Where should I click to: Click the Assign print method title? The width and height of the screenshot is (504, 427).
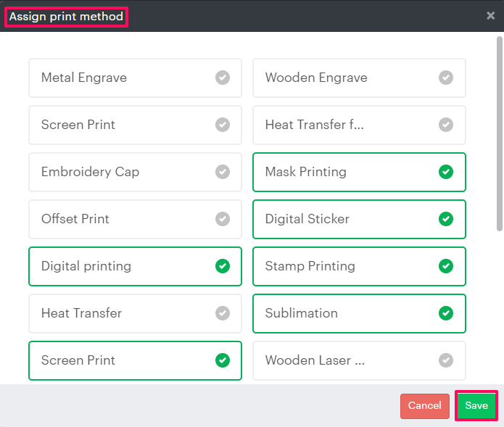[66, 17]
